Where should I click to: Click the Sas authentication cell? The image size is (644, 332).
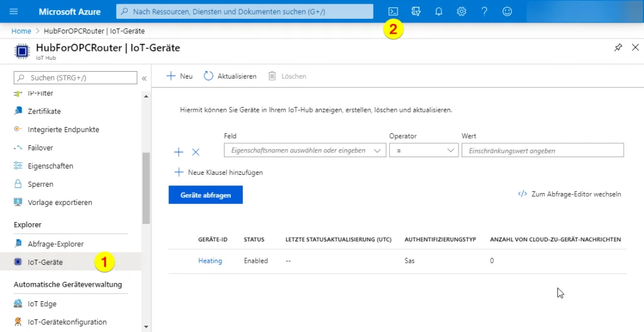(409, 260)
